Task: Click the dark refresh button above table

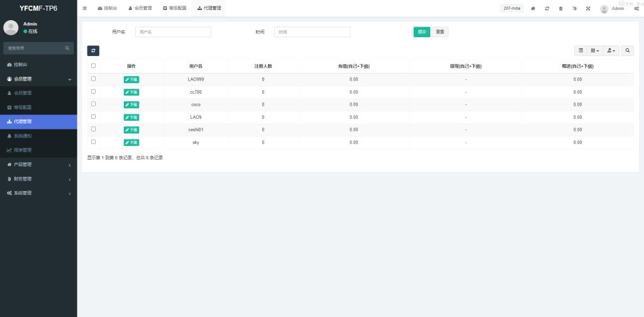Action: tap(93, 50)
